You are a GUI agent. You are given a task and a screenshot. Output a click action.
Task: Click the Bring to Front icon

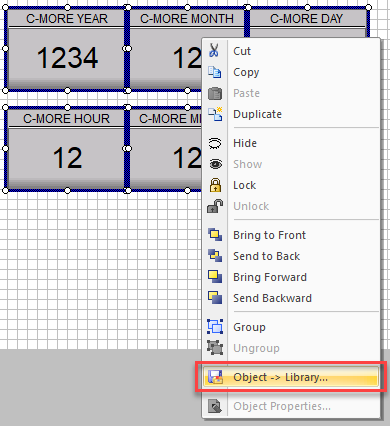pyautogui.click(x=215, y=235)
